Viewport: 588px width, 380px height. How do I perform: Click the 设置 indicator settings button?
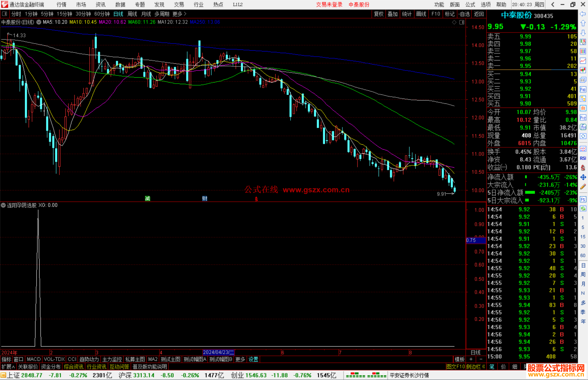(253, 359)
